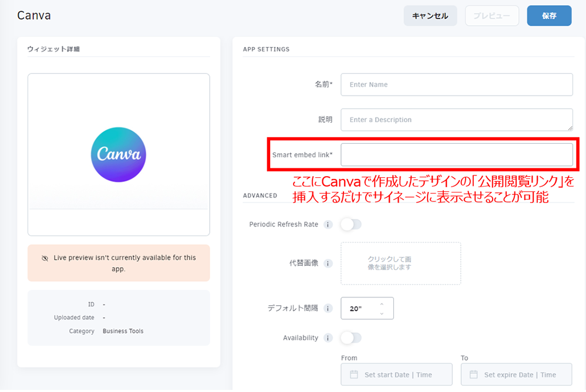Open the Set start Date picker
This screenshot has height=392, width=586.
point(396,374)
